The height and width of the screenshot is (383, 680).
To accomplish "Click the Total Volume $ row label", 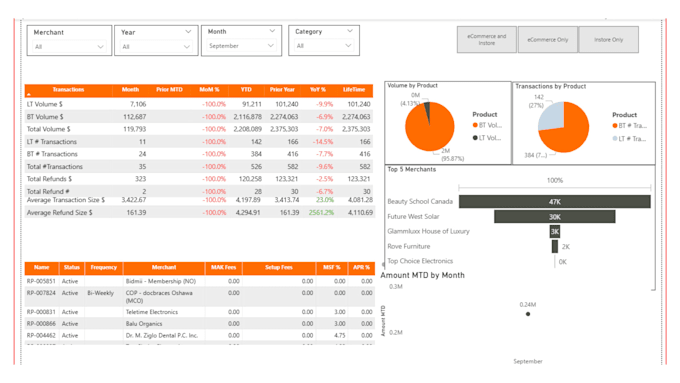I will point(49,129).
